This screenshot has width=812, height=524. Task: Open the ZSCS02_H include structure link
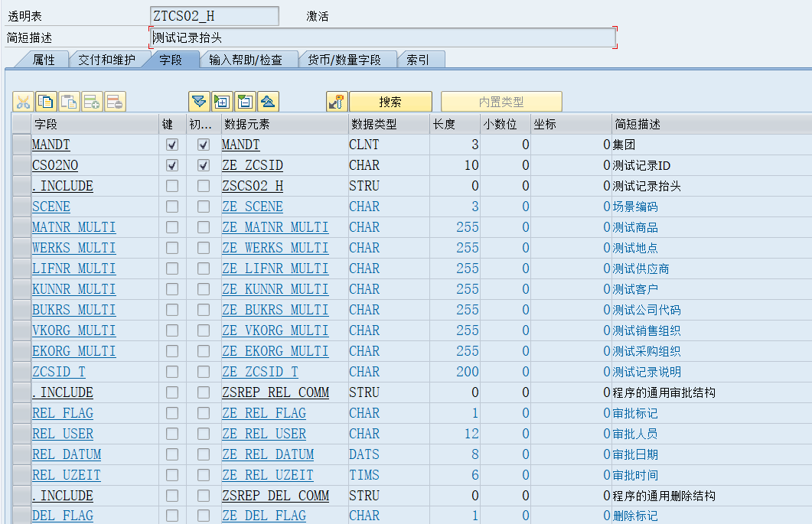click(253, 186)
